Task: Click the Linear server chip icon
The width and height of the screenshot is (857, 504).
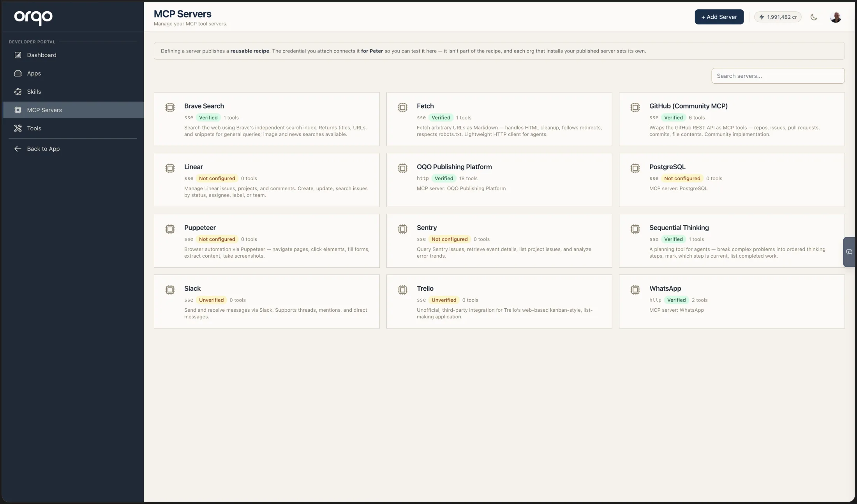Action: click(170, 168)
